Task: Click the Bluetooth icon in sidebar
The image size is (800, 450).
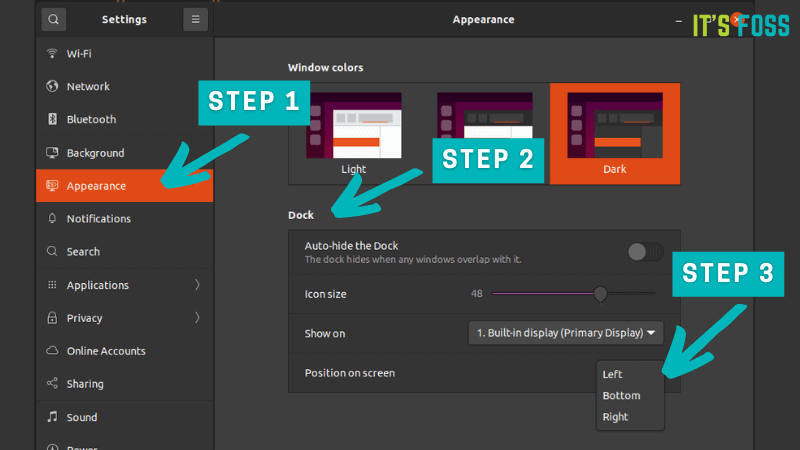Action: [52, 119]
